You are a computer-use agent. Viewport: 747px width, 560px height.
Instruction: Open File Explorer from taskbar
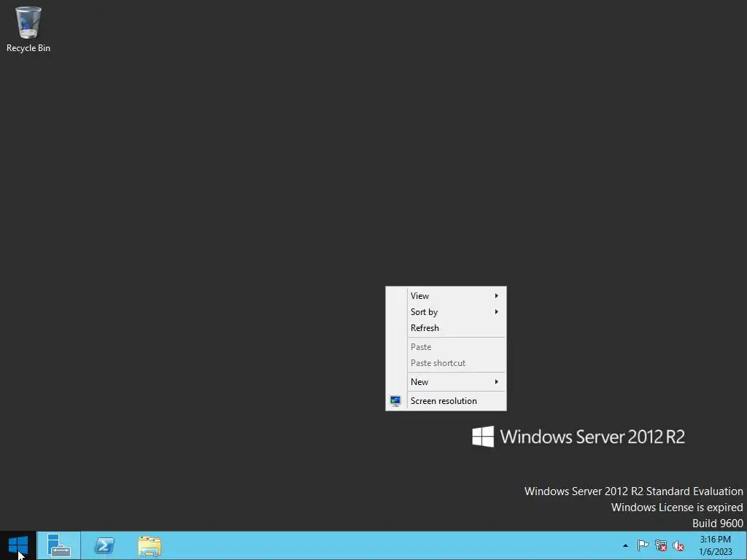tap(150, 545)
